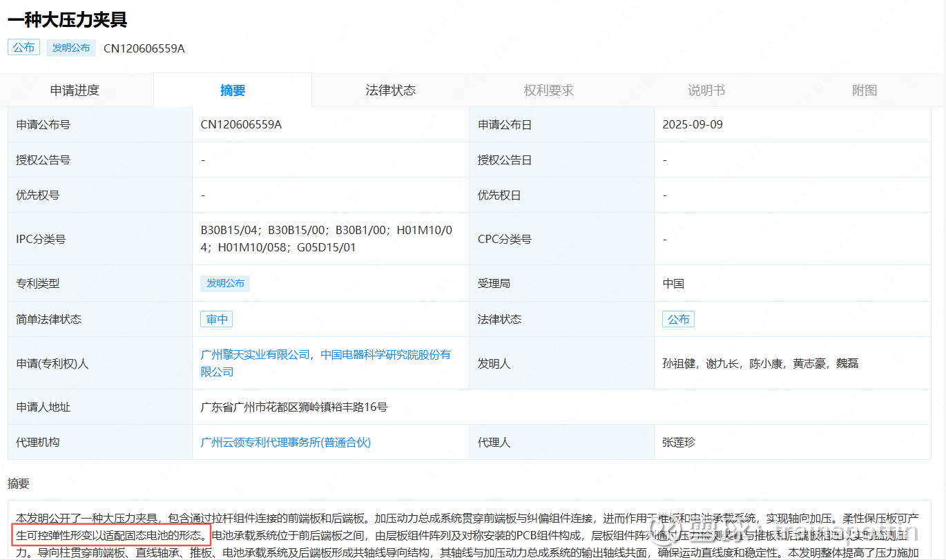946x560 pixels.
Task: Click the patent title 一种大压力夹具
Action: click(68, 19)
